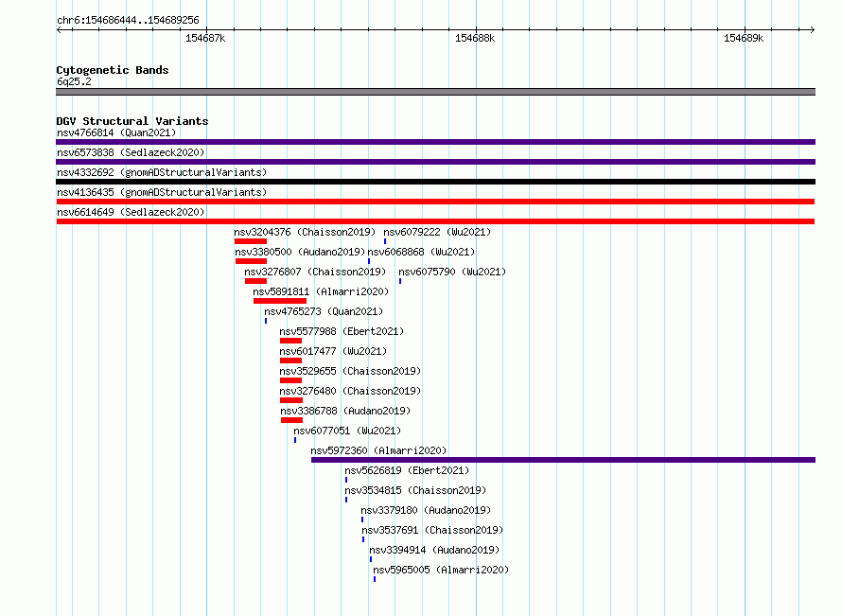Open variant nsv6017477 (Wu2021) label
This screenshot has width=842, height=616.
333,351
